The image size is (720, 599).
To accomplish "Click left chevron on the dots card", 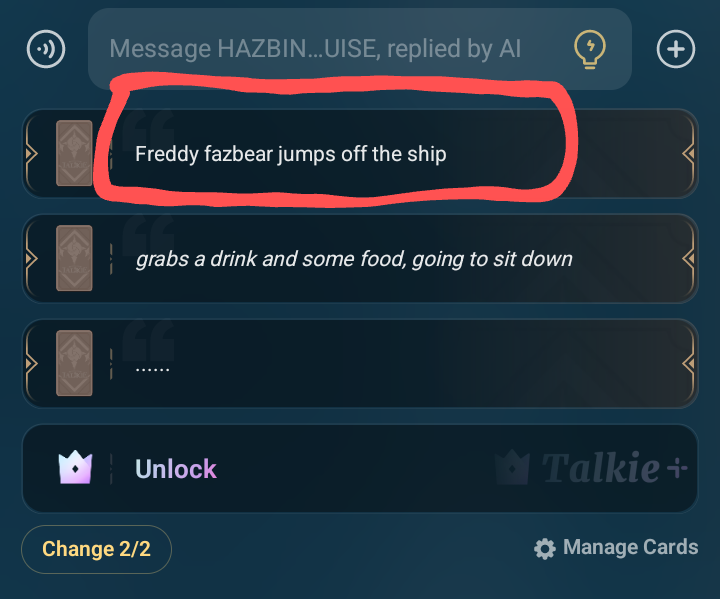I will pyautogui.click(x=30, y=363).
